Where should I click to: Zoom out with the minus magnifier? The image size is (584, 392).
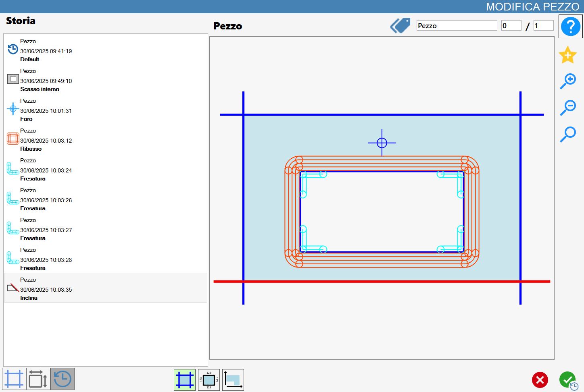(568, 108)
